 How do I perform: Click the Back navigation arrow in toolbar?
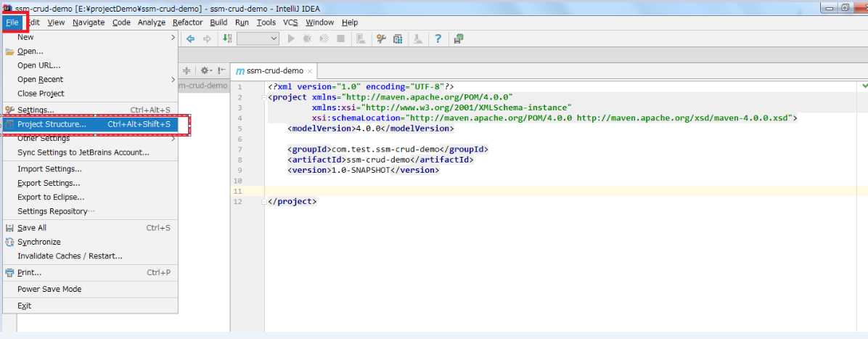coord(191,38)
